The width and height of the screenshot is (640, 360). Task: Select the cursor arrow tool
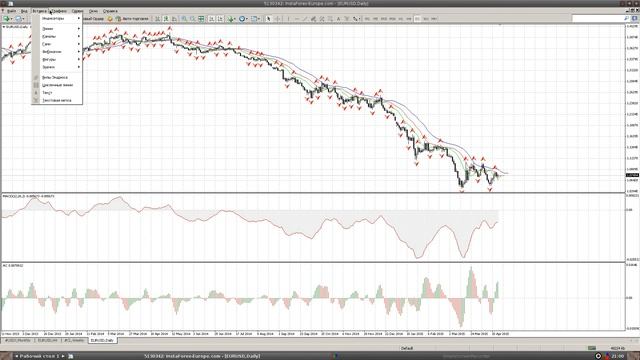[x=269, y=18]
